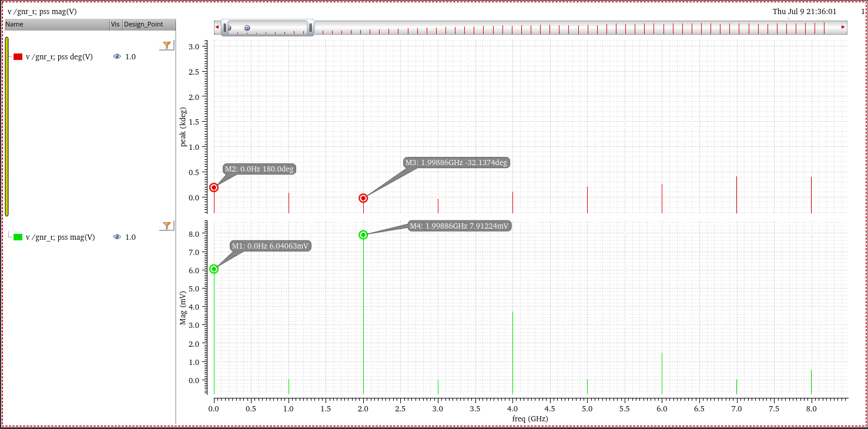Click the green color swatch of pss mag(V)
Screen dimensions: 868x429
coord(18,237)
